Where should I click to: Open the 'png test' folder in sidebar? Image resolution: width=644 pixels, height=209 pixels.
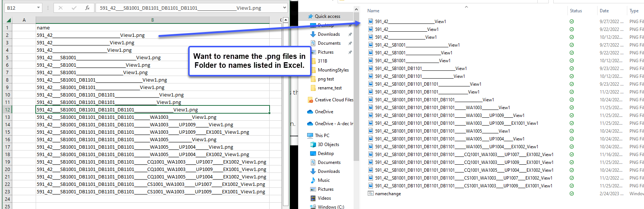[326, 79]
